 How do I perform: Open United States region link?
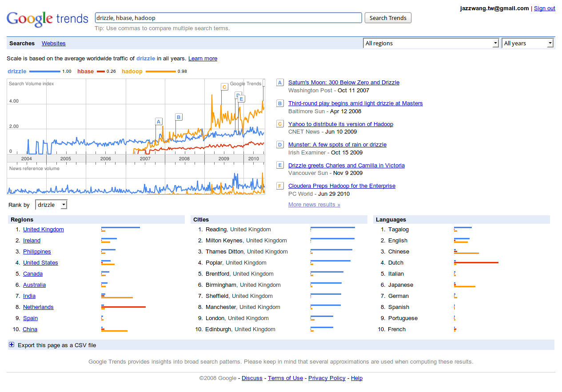coord(40,263)
